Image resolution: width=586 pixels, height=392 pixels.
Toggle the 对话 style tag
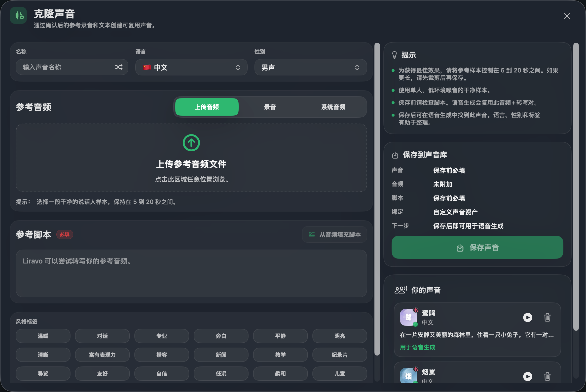(x=102, y=336)
